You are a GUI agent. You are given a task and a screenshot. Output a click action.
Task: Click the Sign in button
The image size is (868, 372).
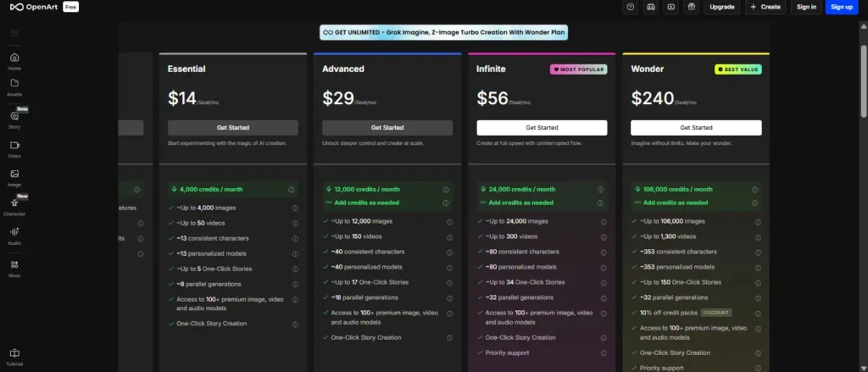pos(806,7)
